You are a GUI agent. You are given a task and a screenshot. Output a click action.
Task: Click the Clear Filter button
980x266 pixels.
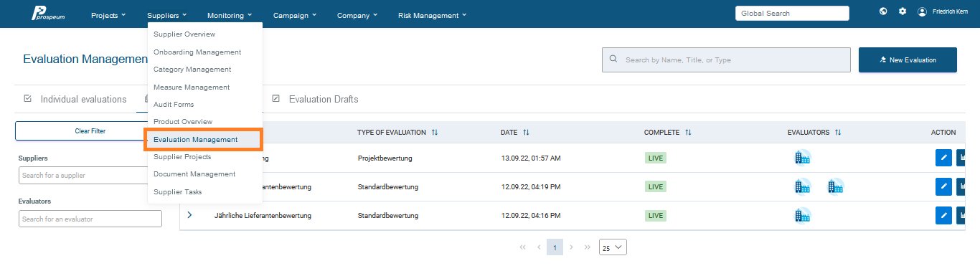tap(90, 131)
